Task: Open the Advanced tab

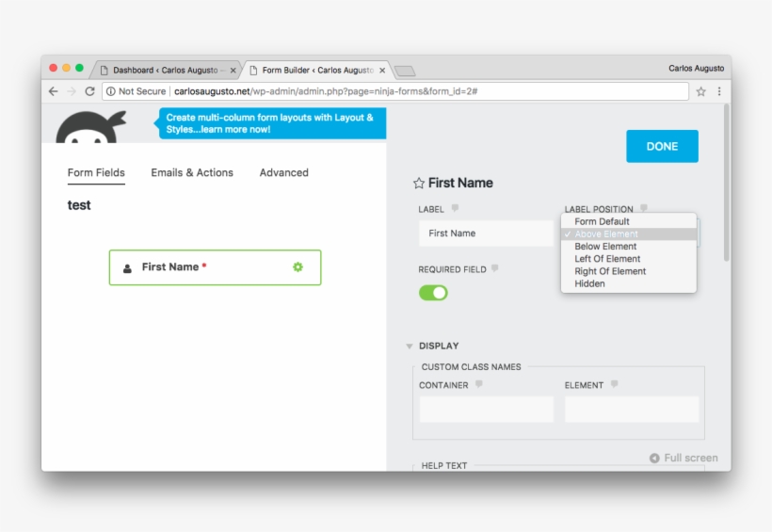Action: point(283,173)
